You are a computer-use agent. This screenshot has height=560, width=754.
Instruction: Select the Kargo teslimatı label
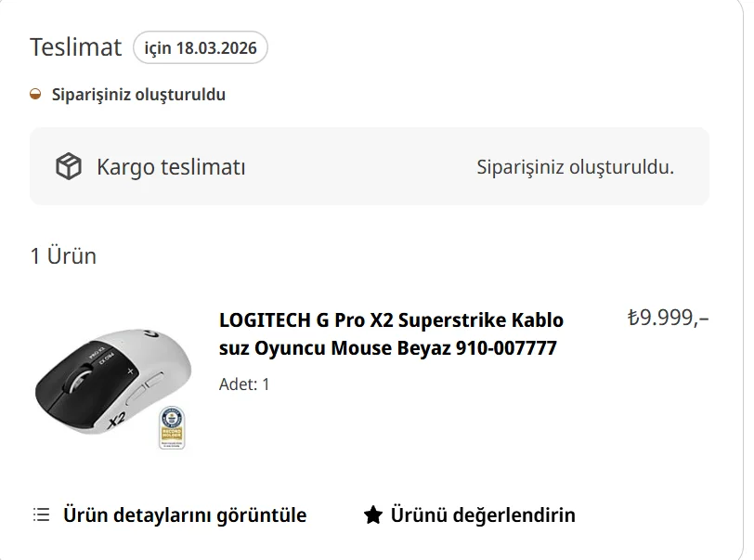(171, 167)
